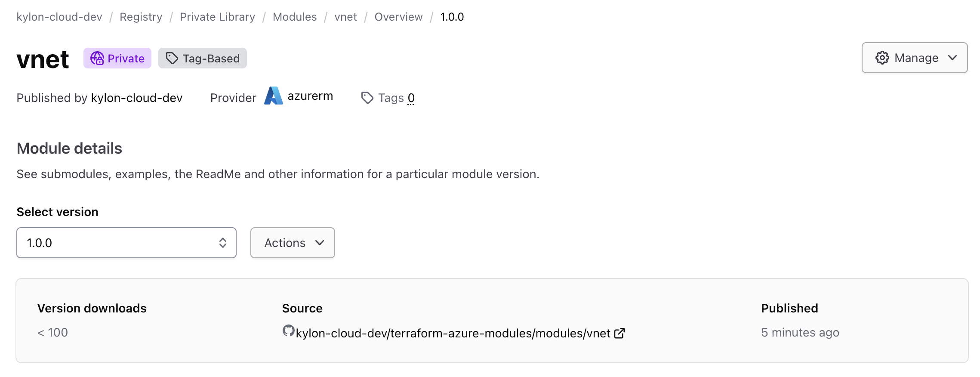Image resolution: width=980 pixels, height=377 pixels.
Task: Click the vnet page title
Action: [43, 59]
